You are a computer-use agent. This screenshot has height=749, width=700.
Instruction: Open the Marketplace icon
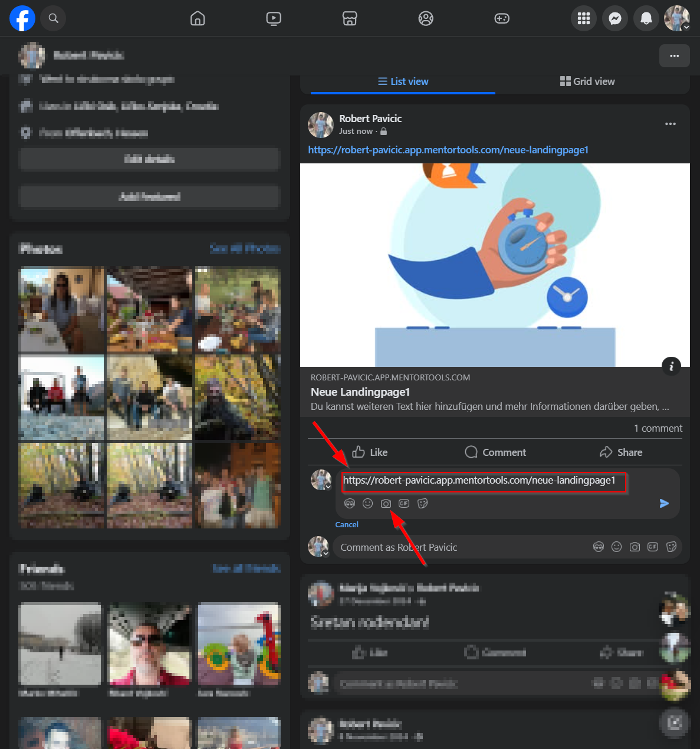[350, 19]
